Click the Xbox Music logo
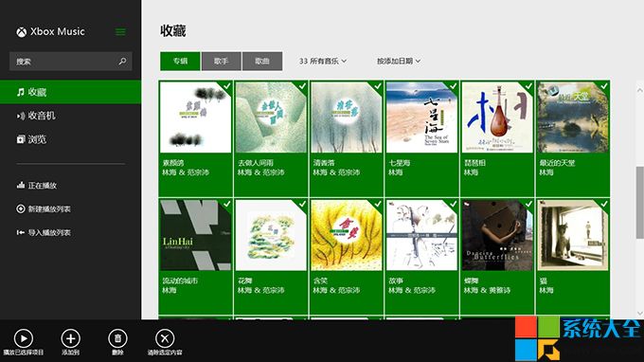Image resolution: width=644 pixels, height=362 pixels. [x=50, y=31]
